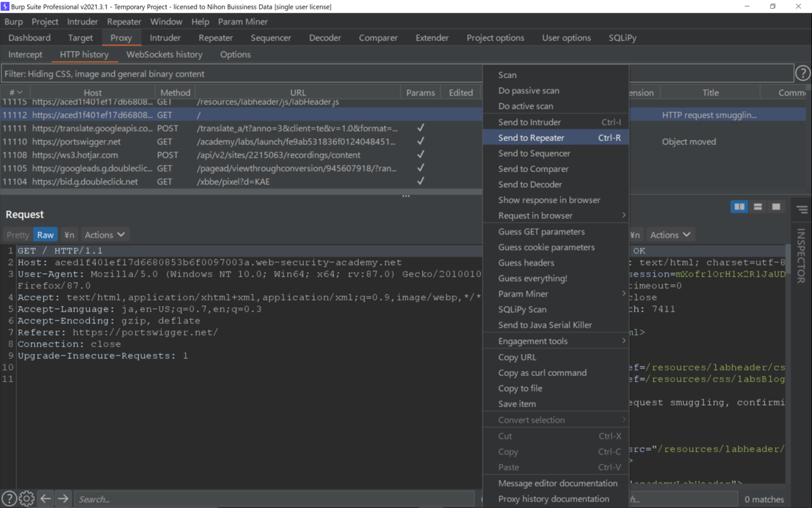Select Do passive scan
This screenshot has height=508, width=812.
[556, 91]
